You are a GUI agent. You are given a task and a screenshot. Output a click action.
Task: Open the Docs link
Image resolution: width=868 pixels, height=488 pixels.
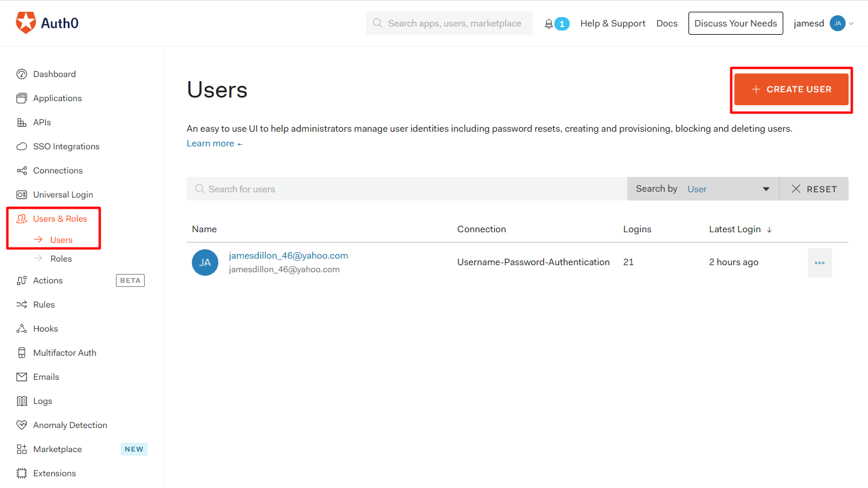667,24
